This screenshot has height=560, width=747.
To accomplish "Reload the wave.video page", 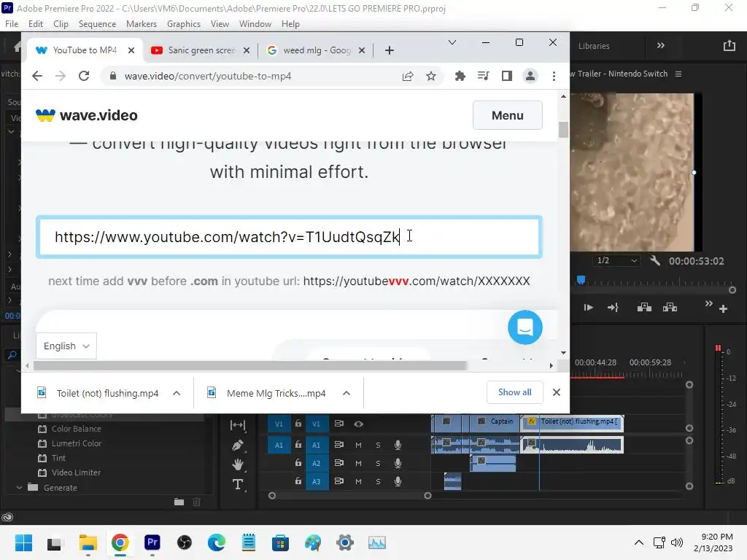I will click(x=84, y=76).
